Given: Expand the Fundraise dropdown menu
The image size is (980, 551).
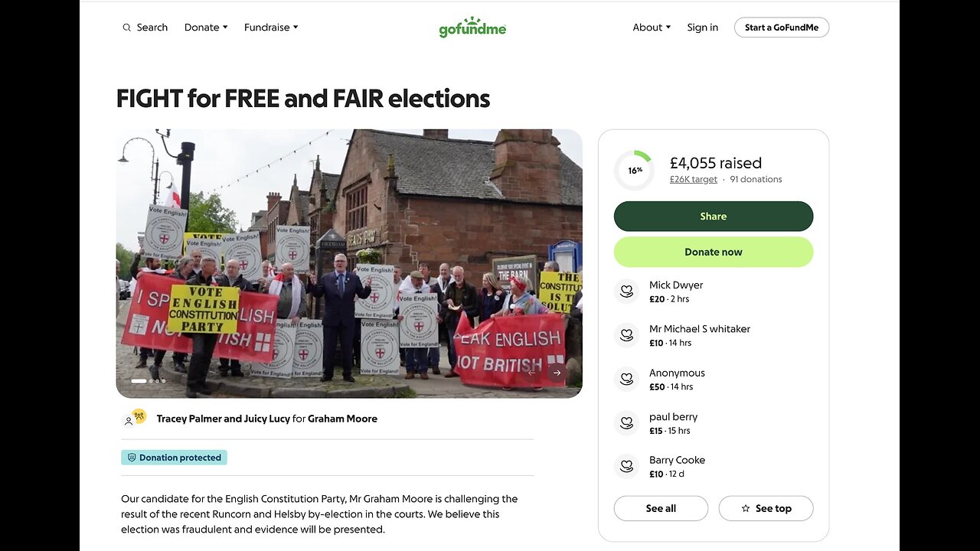Looking at the screenshot, I should pos(271,28).
